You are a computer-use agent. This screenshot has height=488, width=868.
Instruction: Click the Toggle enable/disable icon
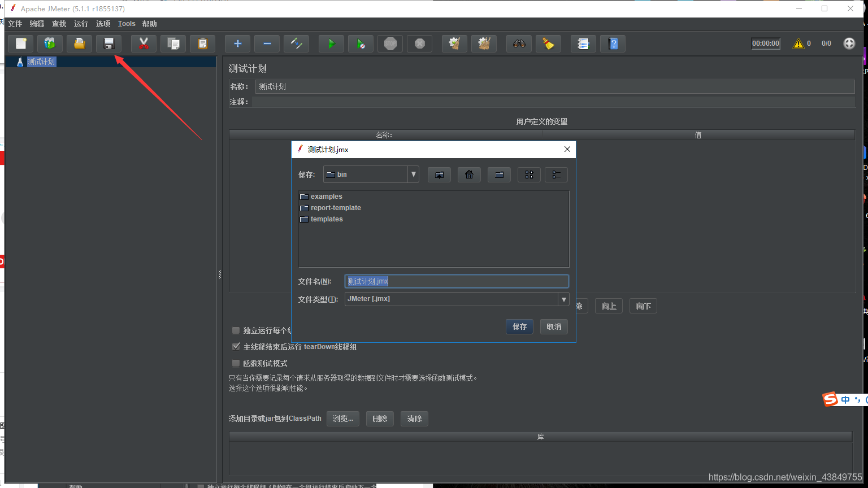coord(296,43)
